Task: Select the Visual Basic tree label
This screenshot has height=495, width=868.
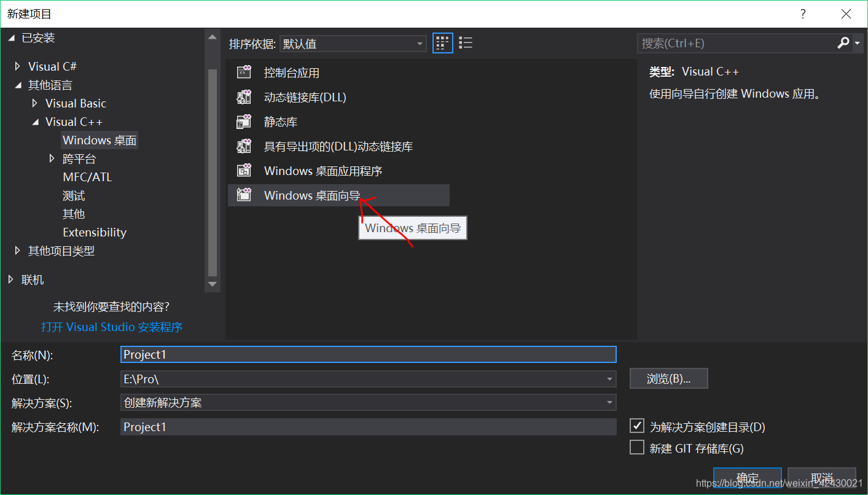Action: (76, 103)
